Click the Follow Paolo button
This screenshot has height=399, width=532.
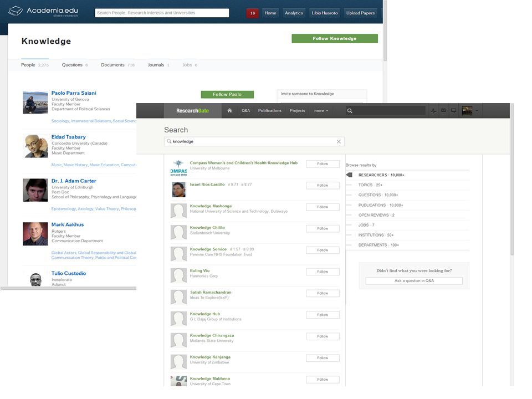click(227, 94)
